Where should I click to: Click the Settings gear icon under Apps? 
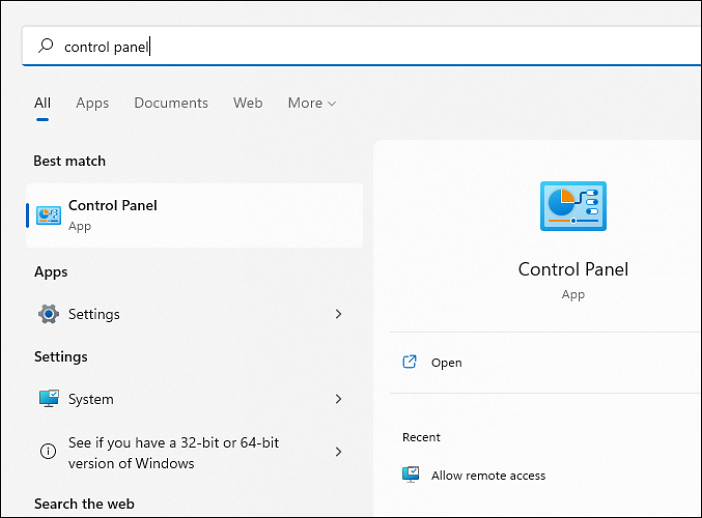tap(48, 314)
